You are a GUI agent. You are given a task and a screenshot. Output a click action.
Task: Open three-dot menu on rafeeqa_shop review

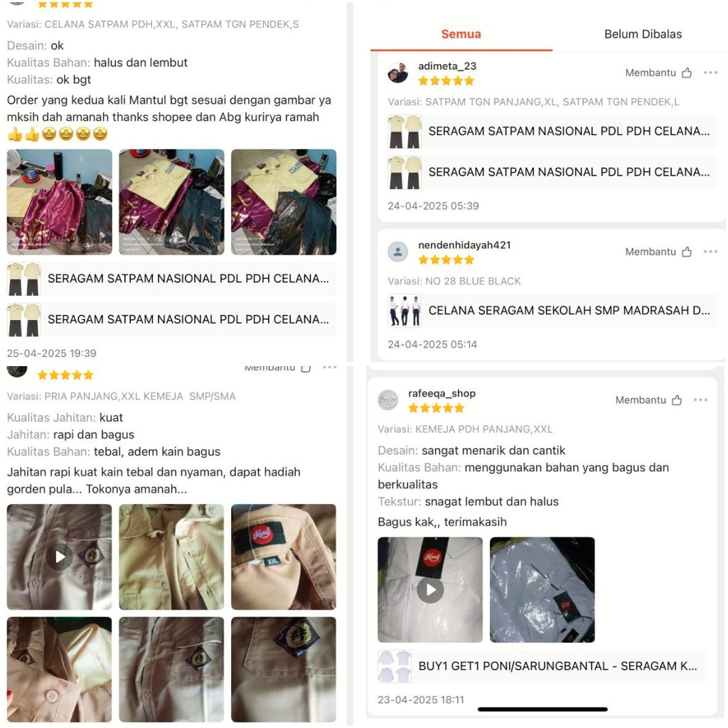(x=700, y=400)
